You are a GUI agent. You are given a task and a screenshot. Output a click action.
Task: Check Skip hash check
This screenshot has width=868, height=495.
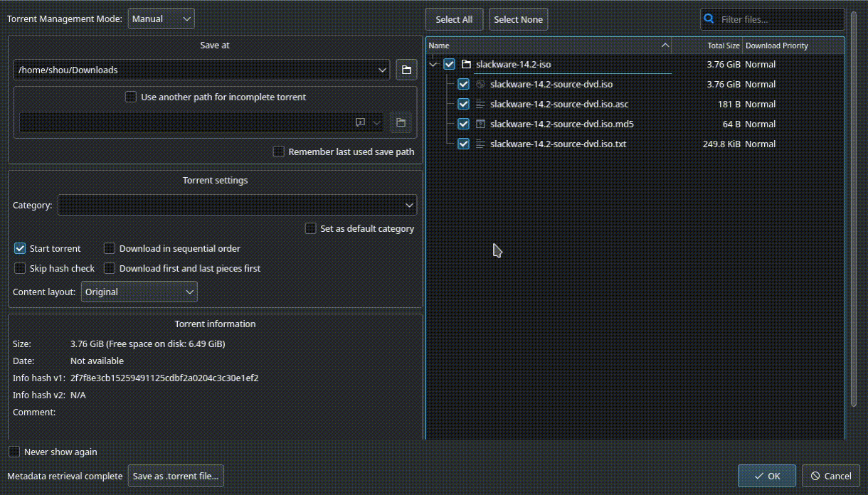coord(20,268)
